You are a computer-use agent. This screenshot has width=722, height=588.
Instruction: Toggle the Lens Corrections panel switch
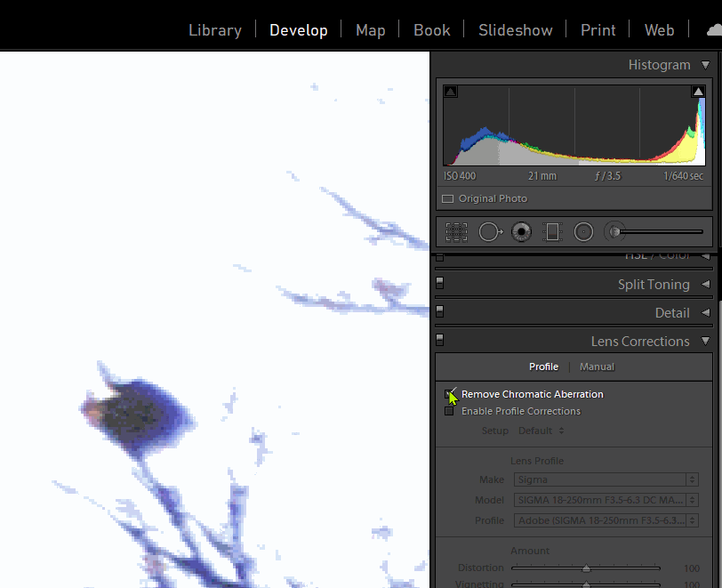pyautogui.click(x=439, y=340)
